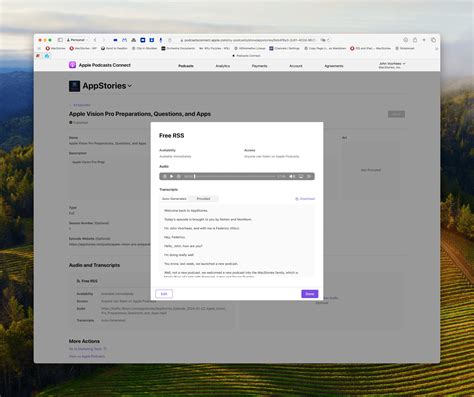The width and height of the screenshot is (474, 397).
Task: Select "Hello, John, how are you?" transcript line
Action: 183,246
